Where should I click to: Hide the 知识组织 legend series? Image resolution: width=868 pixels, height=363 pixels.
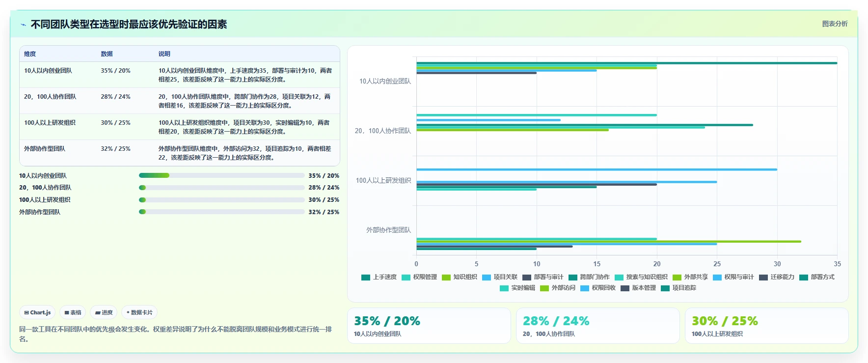(x=460, y=277)
